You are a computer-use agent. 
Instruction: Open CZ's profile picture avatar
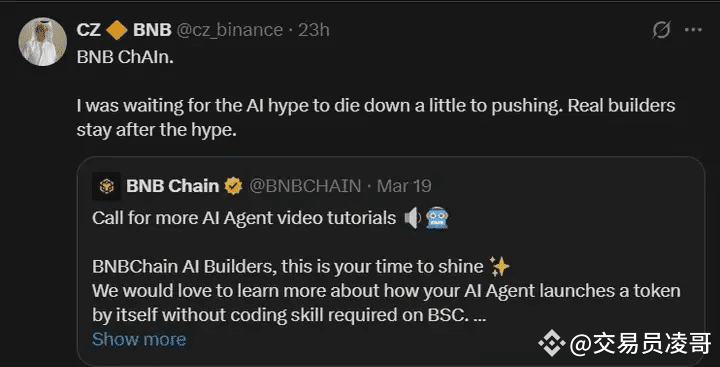(x=42, y=42)
